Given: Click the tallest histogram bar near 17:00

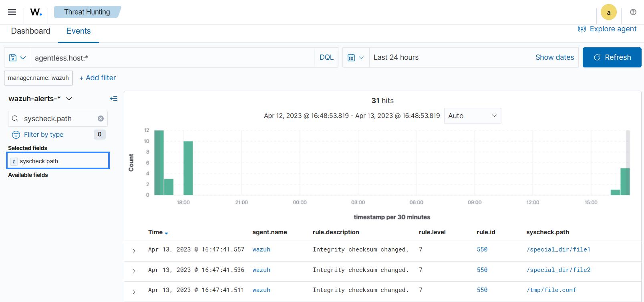Looking at the screenshot, I should click(159, 163).
